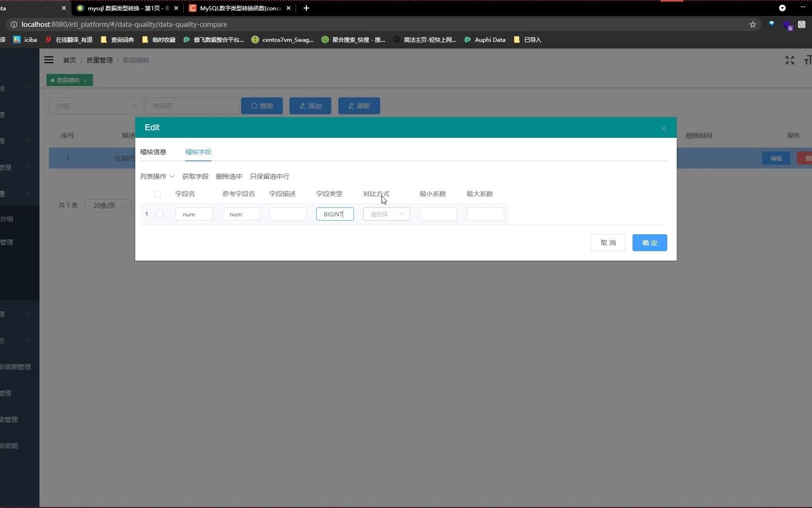Toggle the hamburger sidebar menu icon
Screen dimensions: 812x508
click(49, 60)
